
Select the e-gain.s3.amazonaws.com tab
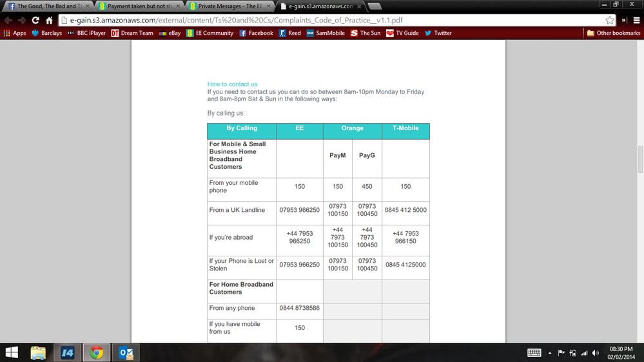(x=320, y=6)
